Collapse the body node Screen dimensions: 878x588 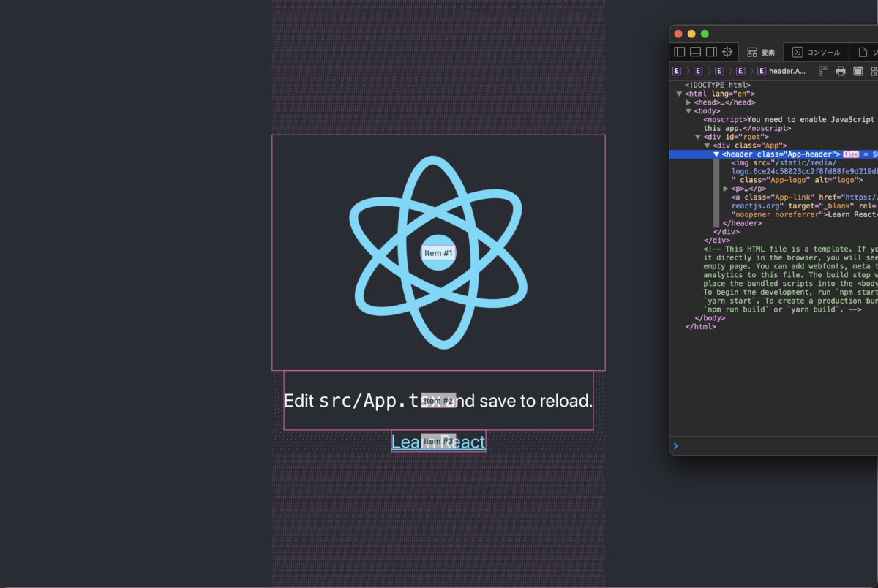click(x=688, y=111)
